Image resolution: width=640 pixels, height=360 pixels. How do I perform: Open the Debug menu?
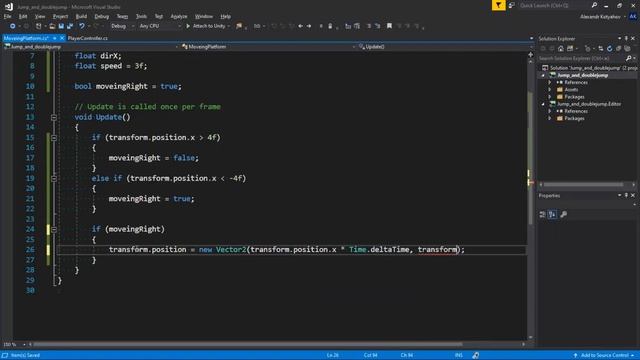pyautogui.click(x=102, y=16)
